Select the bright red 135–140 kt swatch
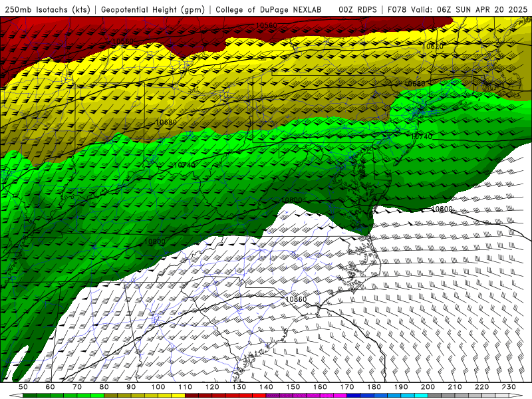This screenshot has width=532, height=399. coord(259,396)
